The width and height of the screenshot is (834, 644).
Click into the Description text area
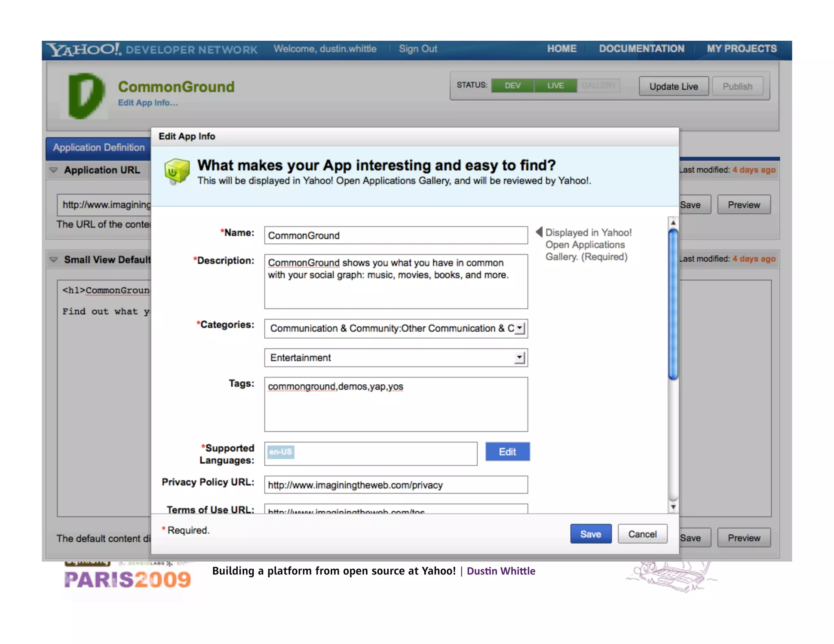(x=396, y=282)
